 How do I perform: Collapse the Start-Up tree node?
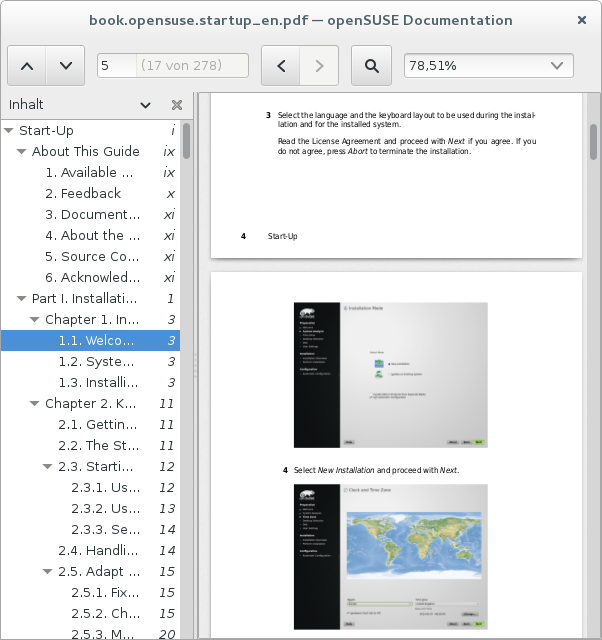click(x=9, y=131)
